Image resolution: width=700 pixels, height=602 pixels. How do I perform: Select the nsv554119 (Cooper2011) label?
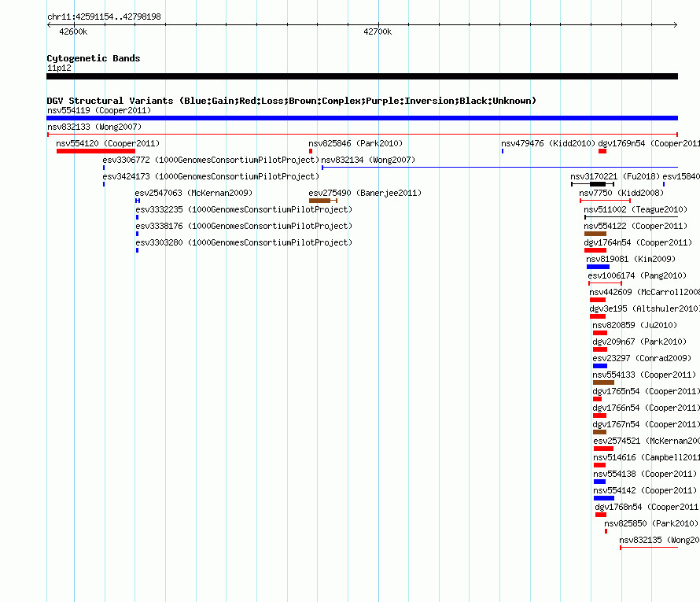(x=99, y=110)
